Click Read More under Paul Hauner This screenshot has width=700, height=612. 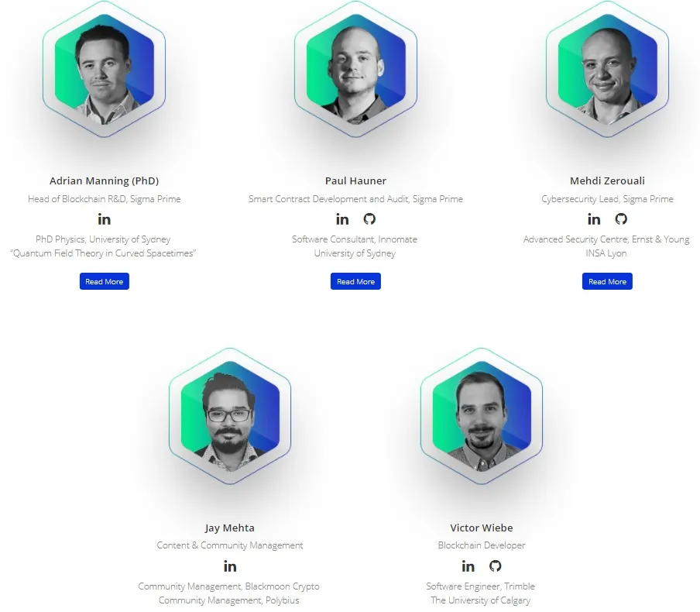coord(355,281)
